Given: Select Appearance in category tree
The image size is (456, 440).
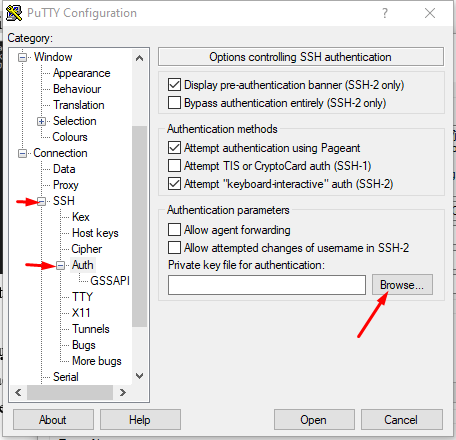Looking at the screenshot, I should 81,73.
